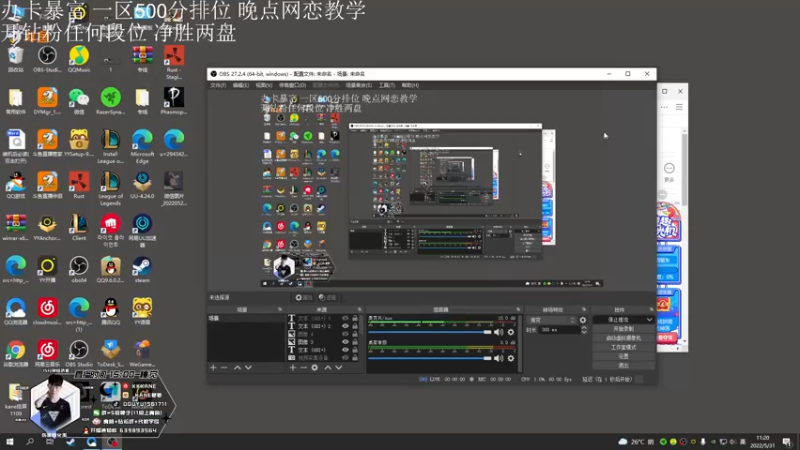Click the source Properties button above sources
Screen dimensions: 800x450
pos(304,297)
